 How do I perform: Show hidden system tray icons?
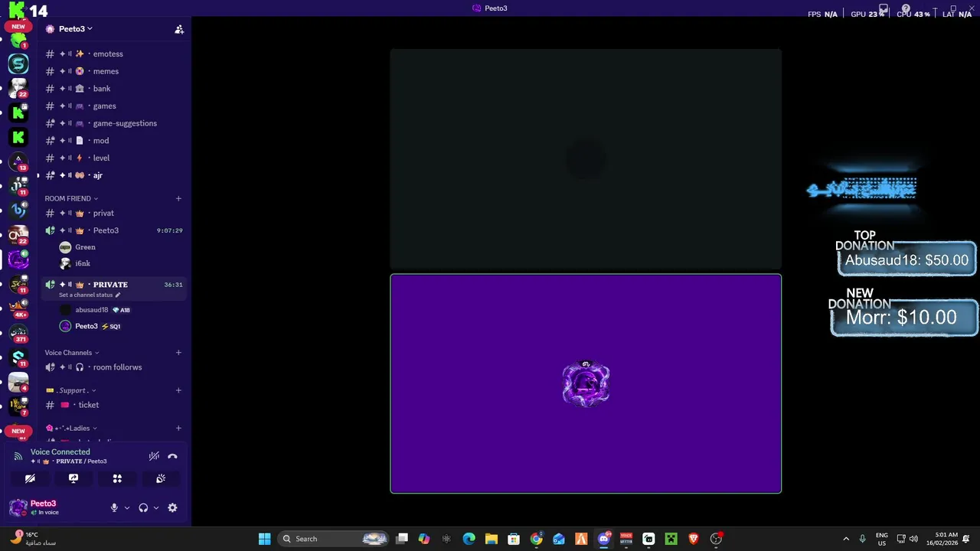[846, 539]
